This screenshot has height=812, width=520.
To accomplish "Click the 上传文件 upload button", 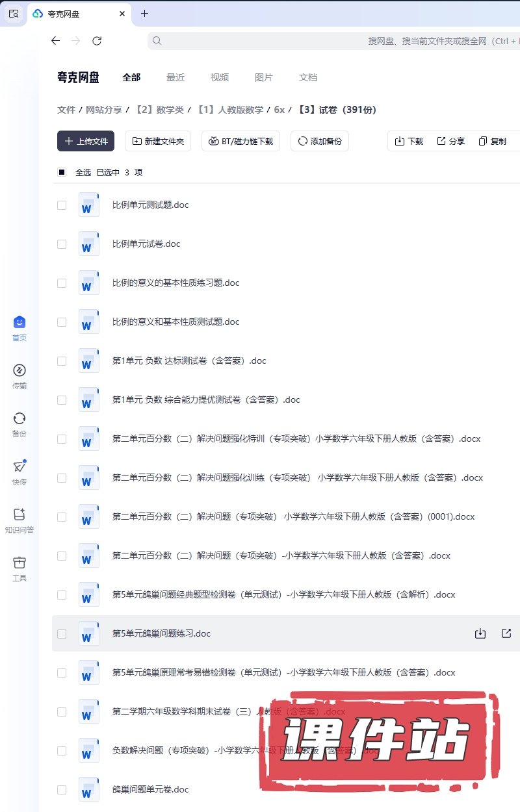I will coord(86,141).
